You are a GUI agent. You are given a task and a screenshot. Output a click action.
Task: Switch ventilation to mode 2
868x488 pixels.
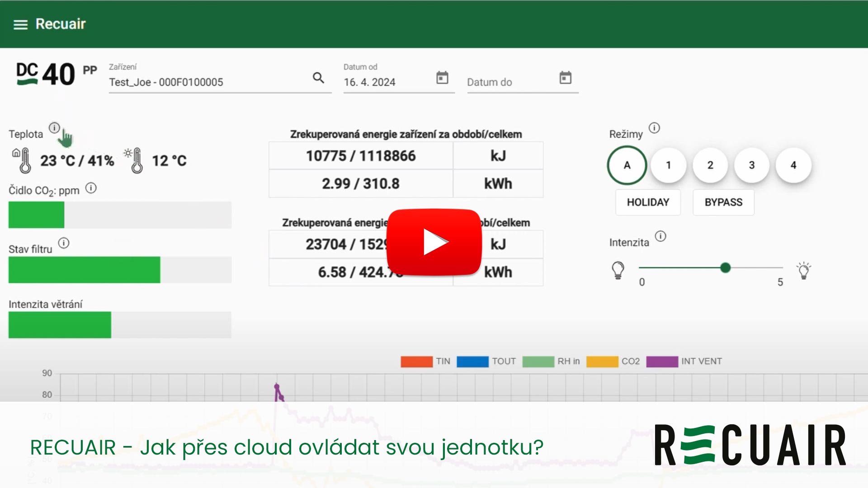tap(710, 165)
